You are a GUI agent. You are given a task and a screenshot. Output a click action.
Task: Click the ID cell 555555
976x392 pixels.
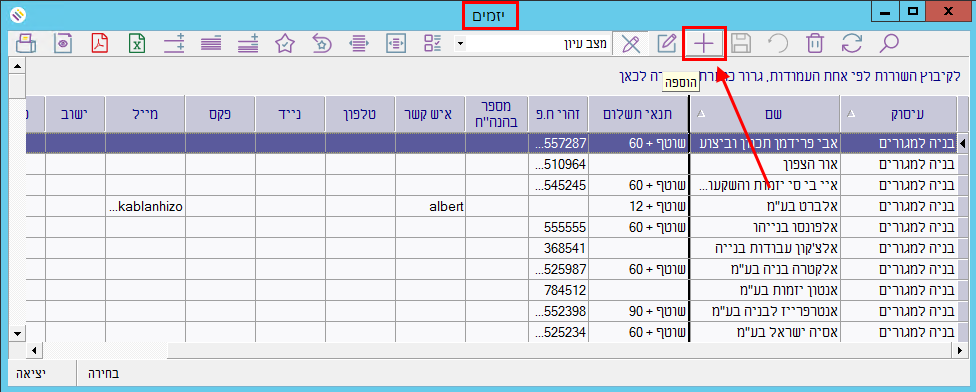(x=558, y=227)
